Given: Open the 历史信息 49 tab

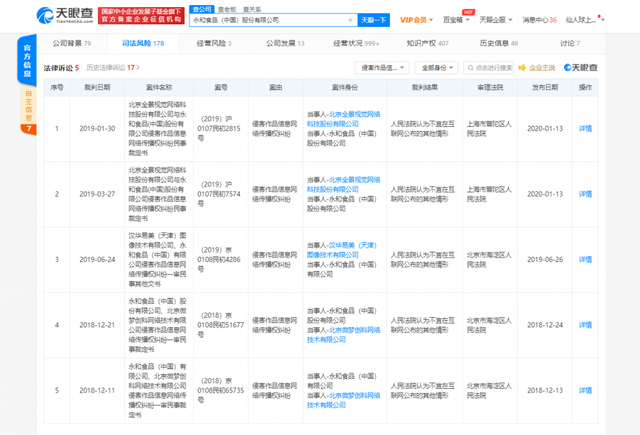Looking at the screenshot, I should coord(499,43).
